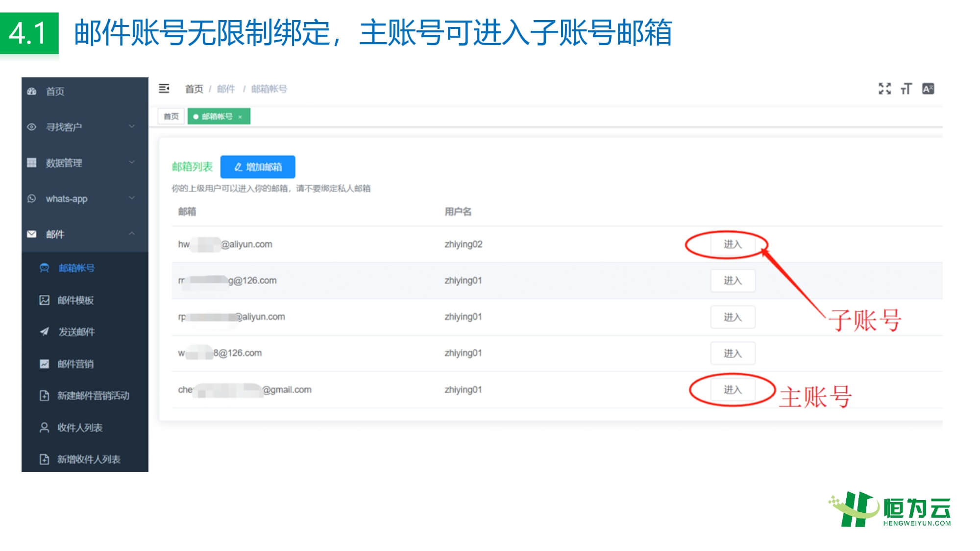Click the envelope icon beside 邮件
Image resolution: width=980 pixels, height=551 pixels.
pyautogui.click(x=32, y=234)
